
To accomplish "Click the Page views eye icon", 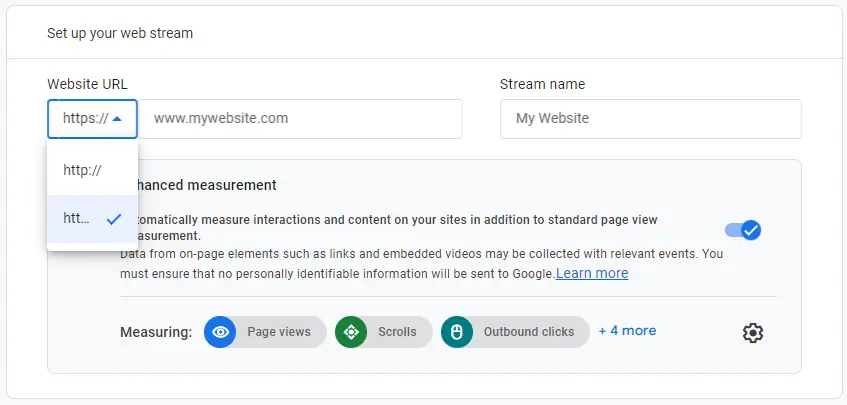I will click(220, 332).
